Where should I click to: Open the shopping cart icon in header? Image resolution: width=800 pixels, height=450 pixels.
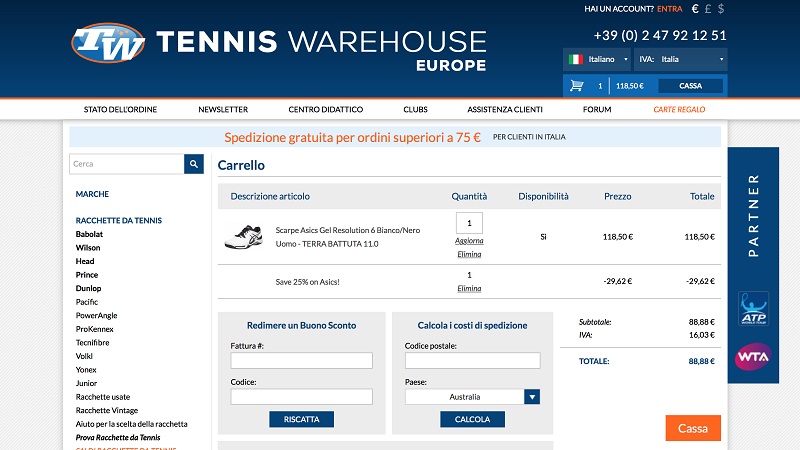pos(576,86)
